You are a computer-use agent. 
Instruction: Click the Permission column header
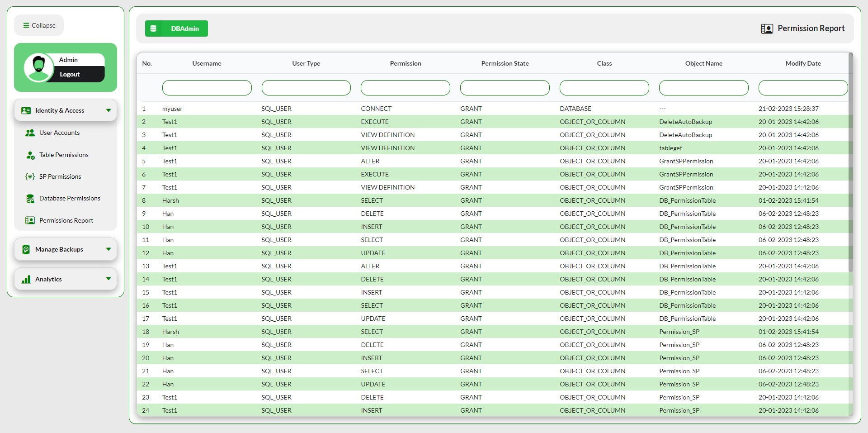pos(406,63)
